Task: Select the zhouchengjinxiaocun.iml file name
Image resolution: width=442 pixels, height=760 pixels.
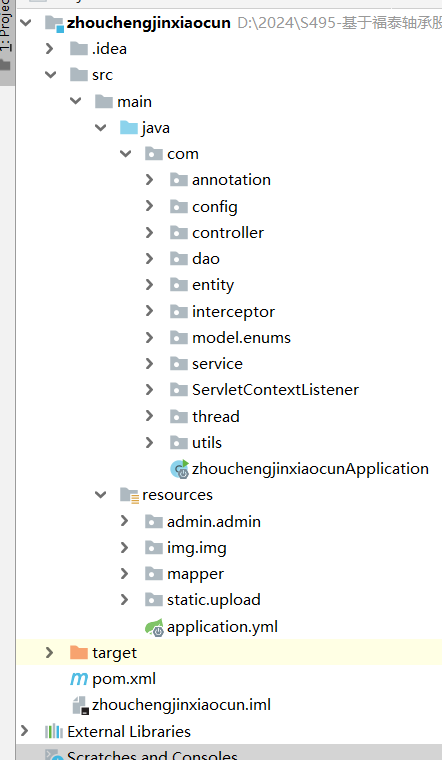Action: [x=181, y=705]
